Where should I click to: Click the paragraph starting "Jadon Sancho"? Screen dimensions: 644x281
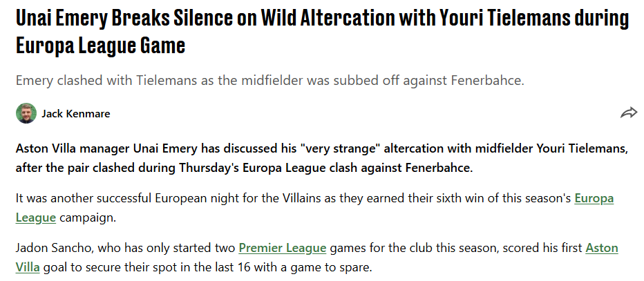[124, 249]
